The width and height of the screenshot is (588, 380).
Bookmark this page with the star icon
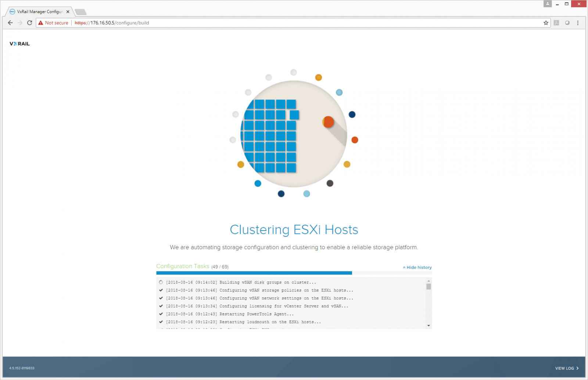coord(546,23)
